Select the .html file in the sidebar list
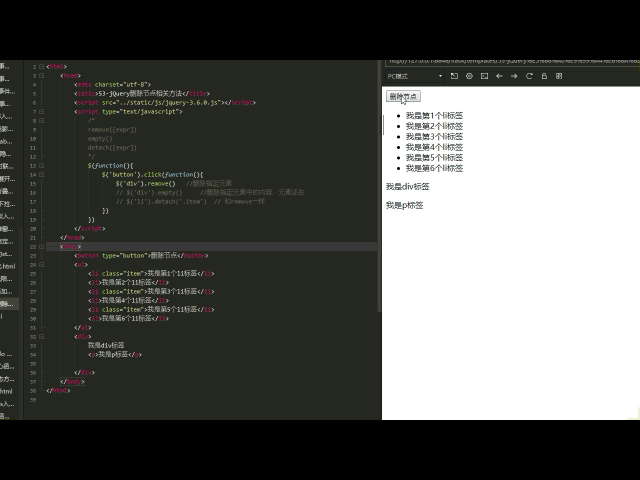Viewport: 640px width, 480px height. point(8,267)
